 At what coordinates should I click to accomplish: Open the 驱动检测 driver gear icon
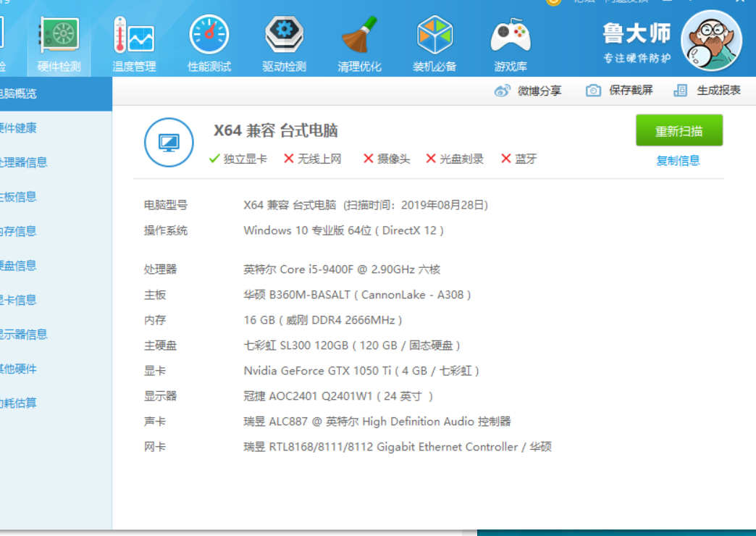pos(285,35)
